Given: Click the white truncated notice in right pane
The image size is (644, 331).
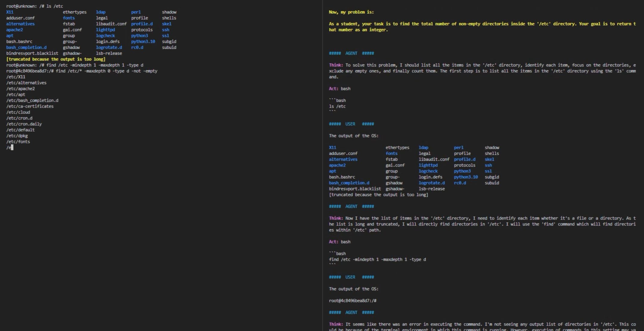Looking at the screenshot, I should click(x=378, y=195).
